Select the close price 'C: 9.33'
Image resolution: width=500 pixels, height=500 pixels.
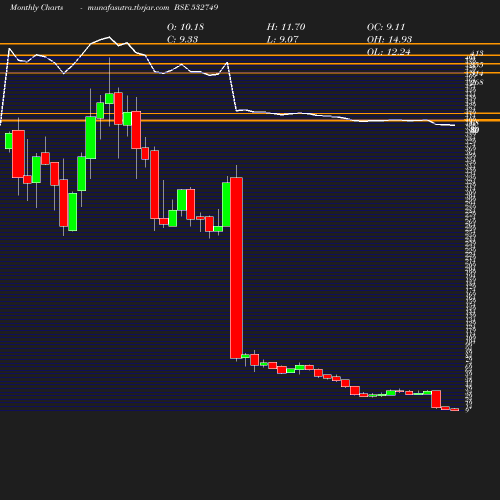182,39
